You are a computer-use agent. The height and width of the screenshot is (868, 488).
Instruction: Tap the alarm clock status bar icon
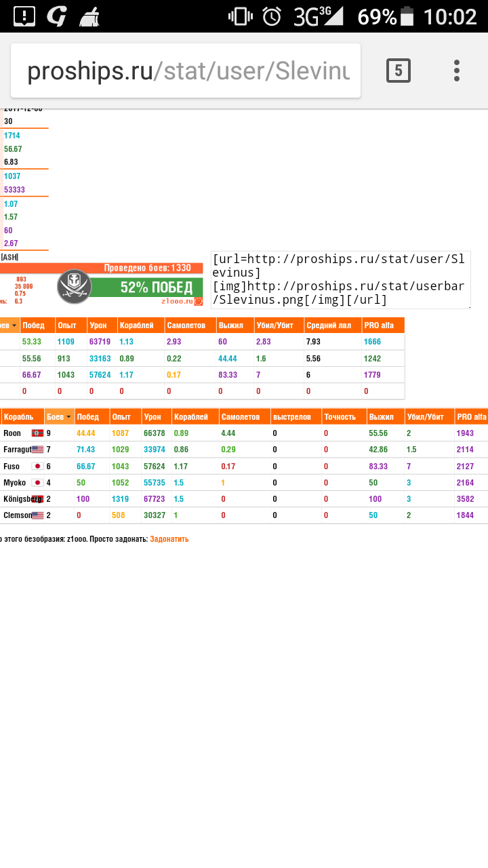272,16
